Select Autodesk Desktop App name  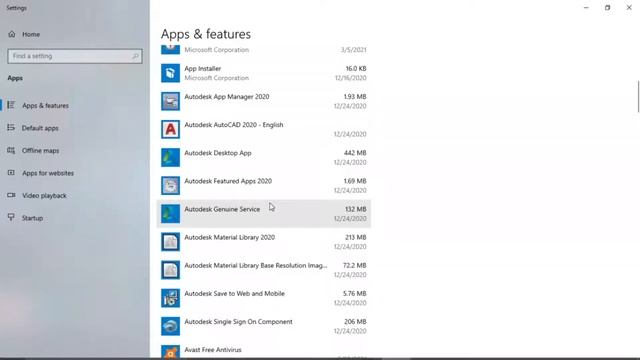(218, 153)
